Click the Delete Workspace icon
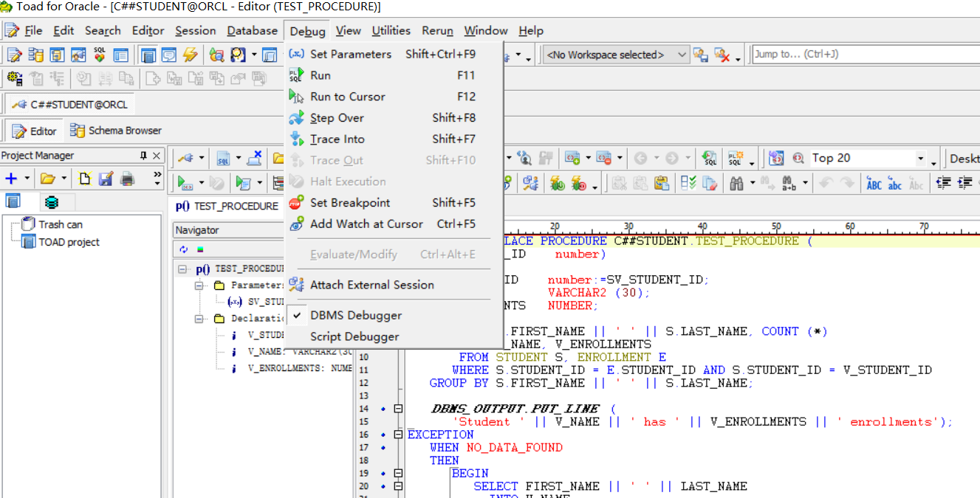 click(x=722, y=55)
